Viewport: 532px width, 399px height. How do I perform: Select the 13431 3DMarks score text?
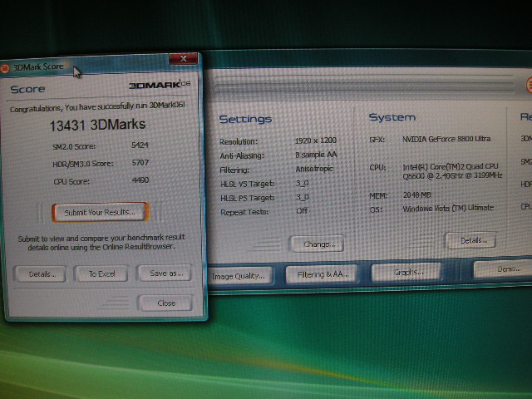pos(97,125)
